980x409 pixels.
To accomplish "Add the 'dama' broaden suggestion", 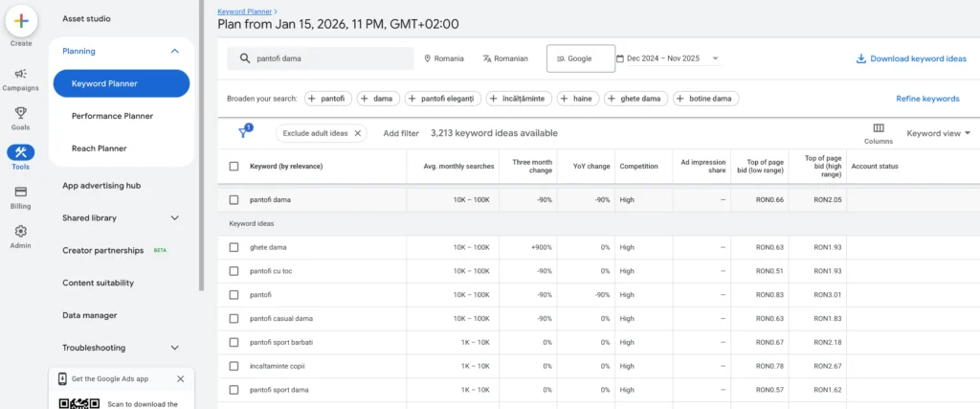I will pyautogui.click(x=379, y=99).
